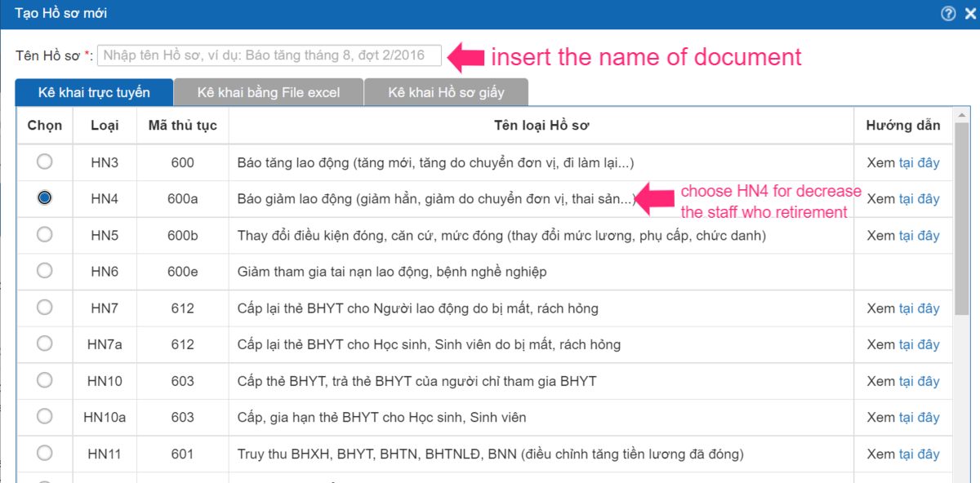Select the HN4 radio button
This screenshot has width=980, height=483.
[45, 198]
